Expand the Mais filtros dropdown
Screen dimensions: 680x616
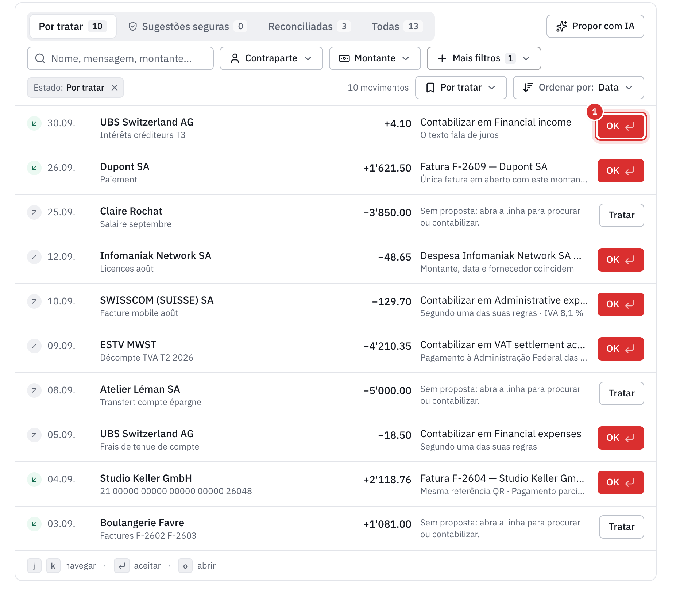tap(484, 58)
